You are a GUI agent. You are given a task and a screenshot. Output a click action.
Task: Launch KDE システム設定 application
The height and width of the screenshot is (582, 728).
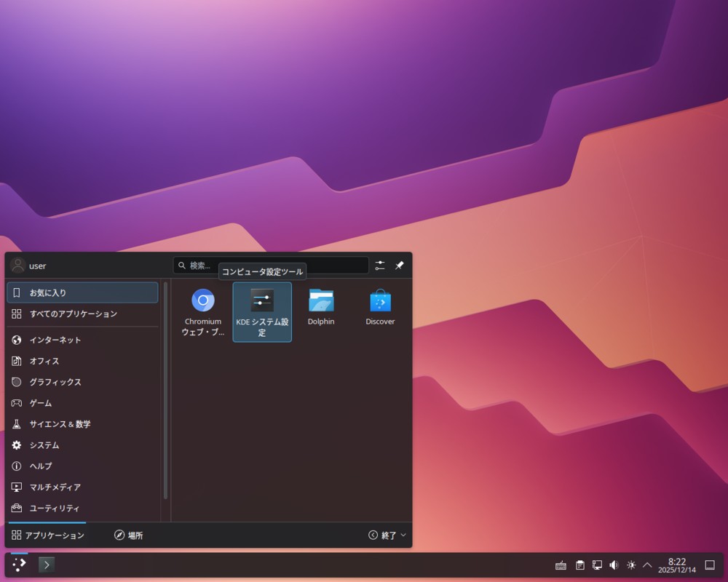tap(262, 311)
